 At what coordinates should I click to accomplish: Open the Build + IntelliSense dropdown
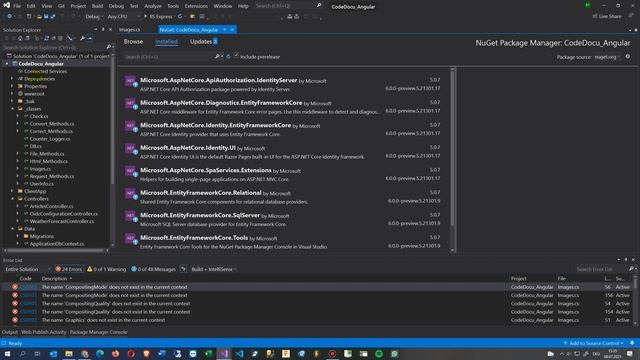click(x=214, y=269)
